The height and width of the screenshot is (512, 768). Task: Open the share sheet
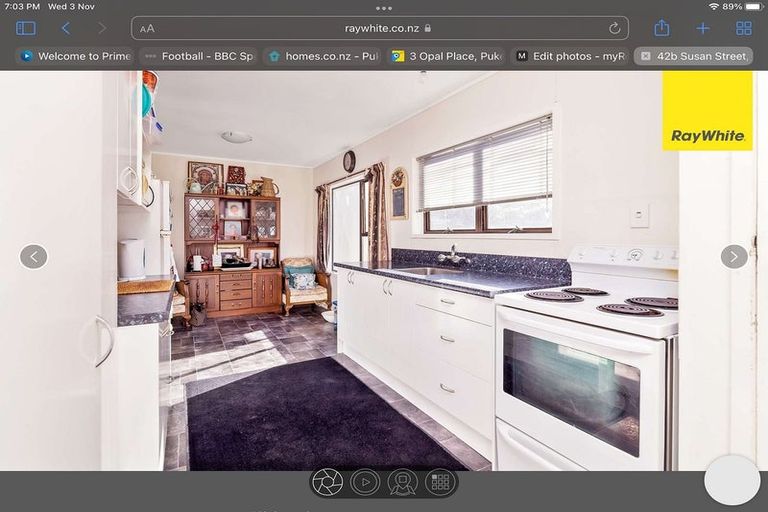[661, 28]
